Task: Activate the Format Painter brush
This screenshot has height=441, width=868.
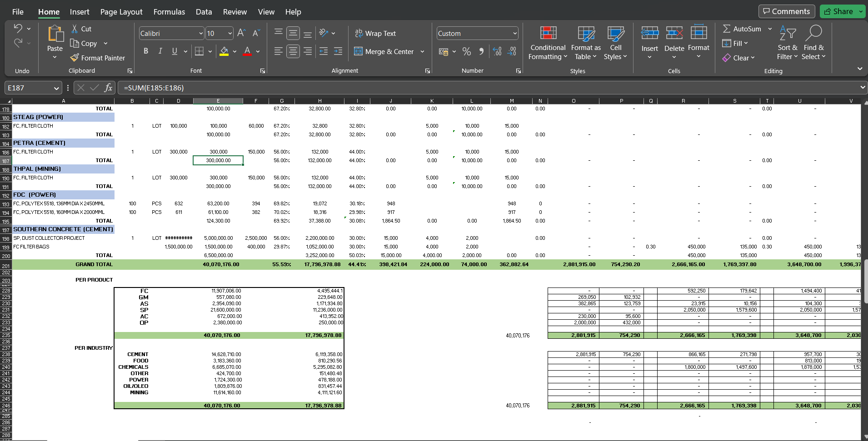Action: [75, 58]
